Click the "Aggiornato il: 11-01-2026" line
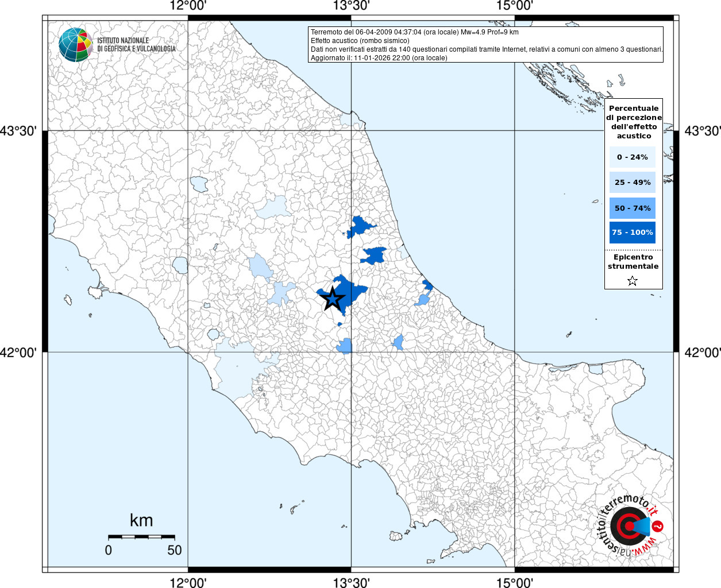The width and height of the screenshot is (721, 588). [x=379, y=58]
